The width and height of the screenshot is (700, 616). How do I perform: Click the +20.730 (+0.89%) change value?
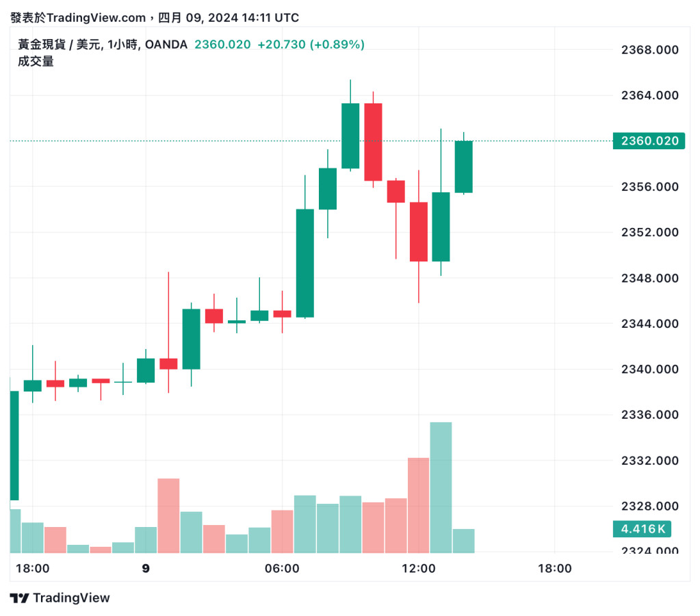(311, 45)
